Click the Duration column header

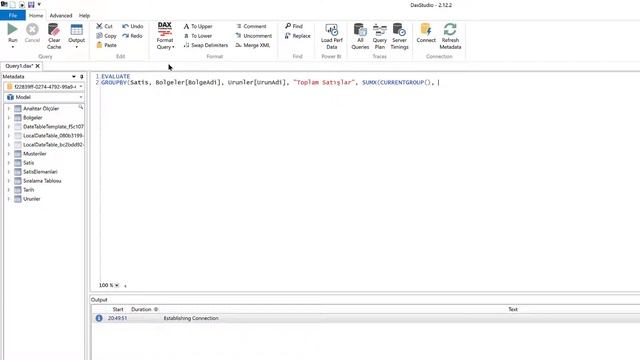click(141, 309)
